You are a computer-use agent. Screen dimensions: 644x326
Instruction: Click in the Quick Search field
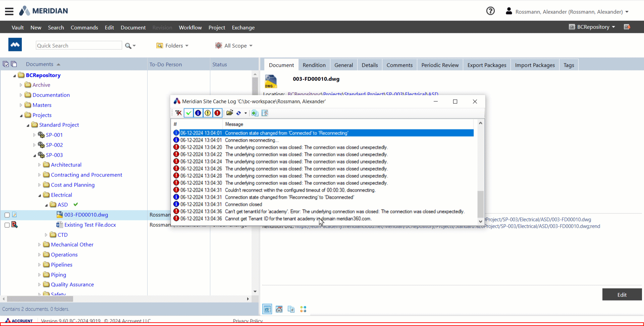click(x=79, y=46)
